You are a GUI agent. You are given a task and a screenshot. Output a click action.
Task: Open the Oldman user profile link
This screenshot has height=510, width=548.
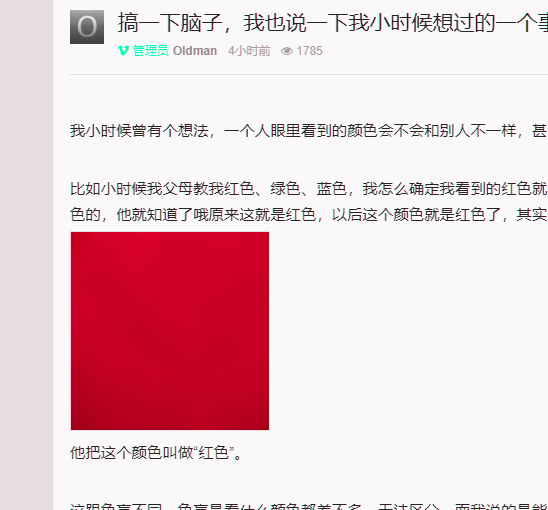click(195, 51)
